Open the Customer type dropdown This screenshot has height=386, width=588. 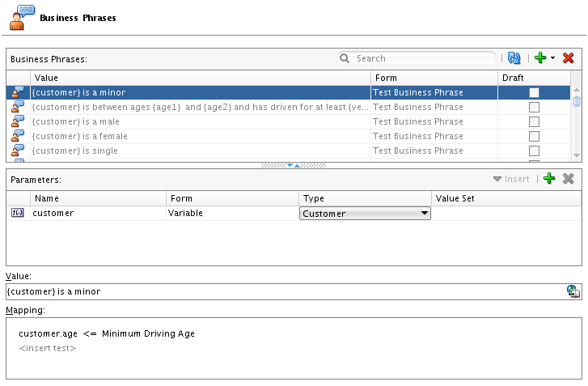click(x=365, y=214)
